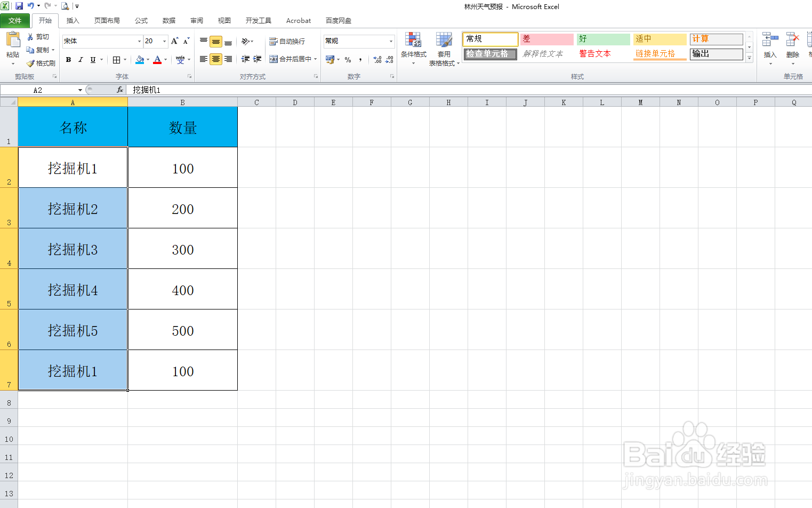
Task: Increase the cell indent
Action: point(258,59)
